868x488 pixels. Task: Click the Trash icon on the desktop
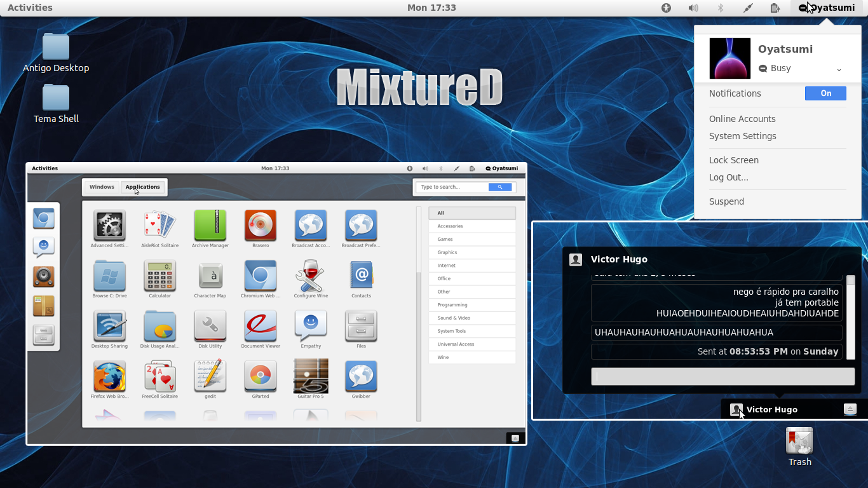(x=799, y=441)
